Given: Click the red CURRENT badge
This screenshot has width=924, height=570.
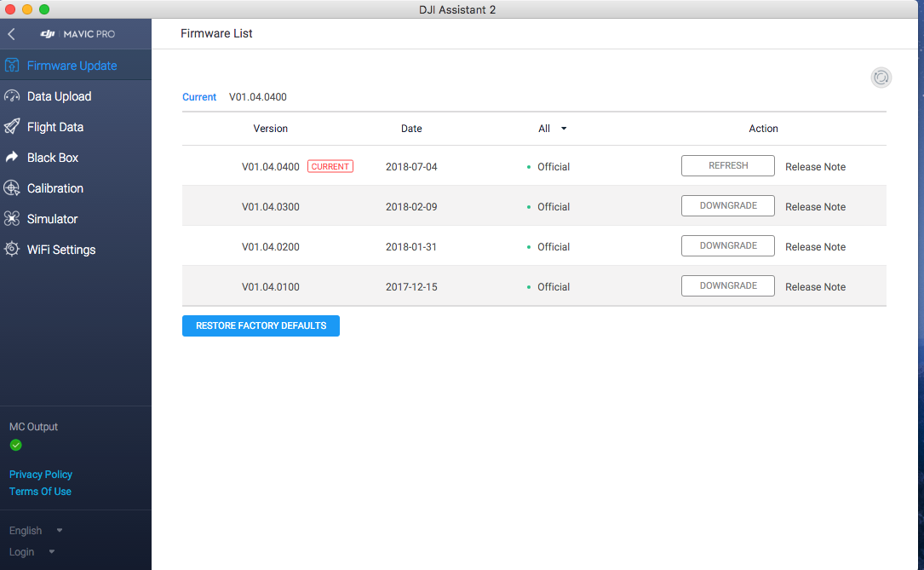Looking at the screenshot, I should [330, 166].
